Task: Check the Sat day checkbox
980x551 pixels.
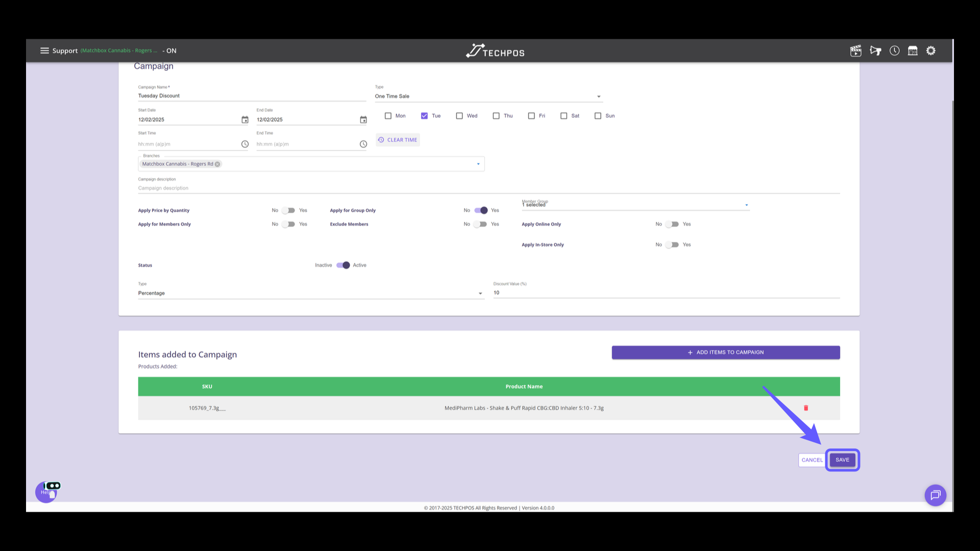Action: click(x=564, y=116)
